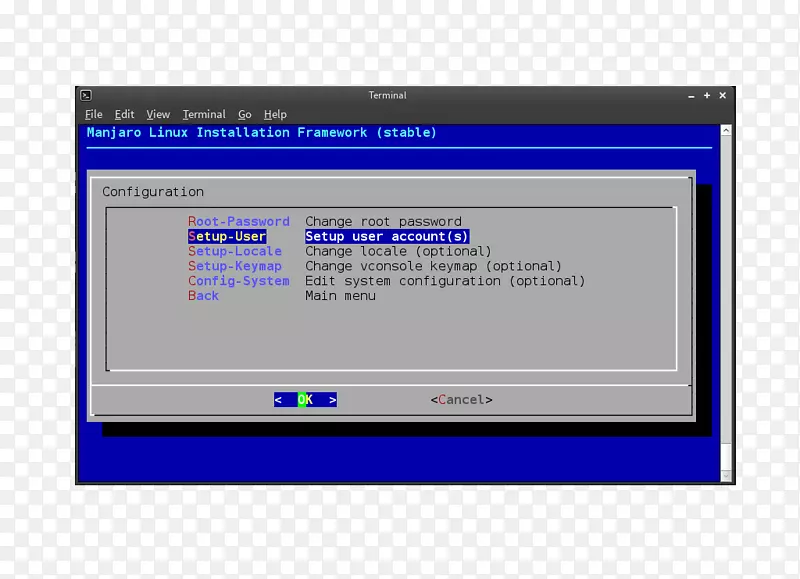Select the Setup-User entry

(227, 236)
